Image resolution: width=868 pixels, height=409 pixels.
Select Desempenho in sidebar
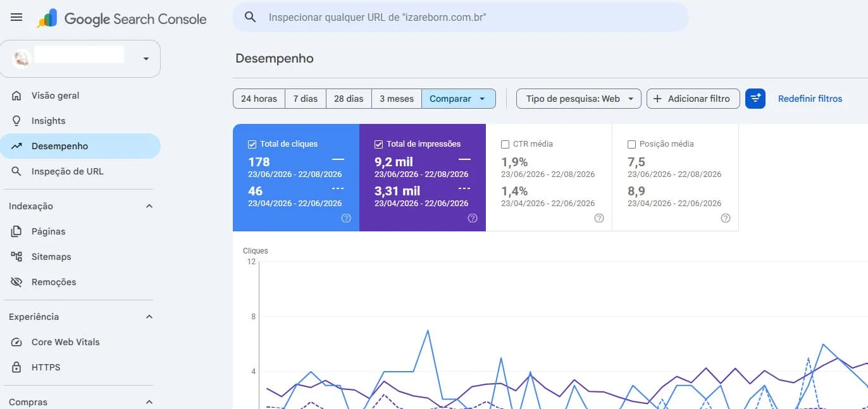click(80, 146)
